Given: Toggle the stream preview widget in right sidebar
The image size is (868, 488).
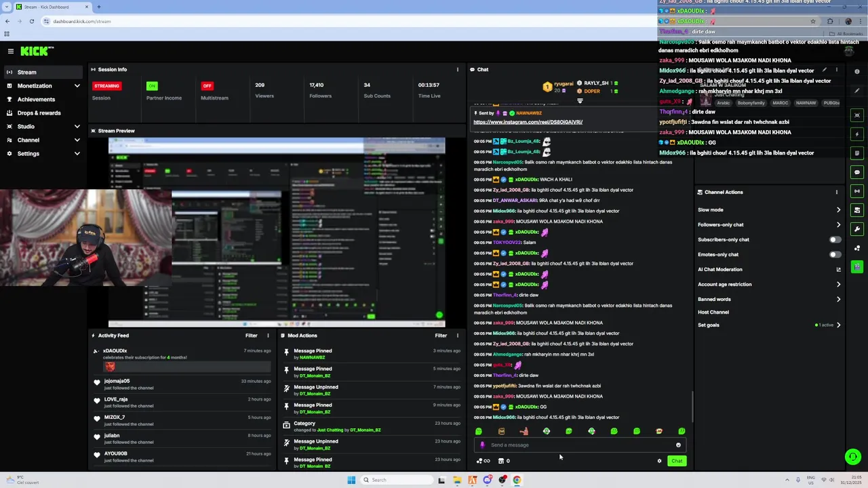Looking at the screenshot, I should (857, 115).
